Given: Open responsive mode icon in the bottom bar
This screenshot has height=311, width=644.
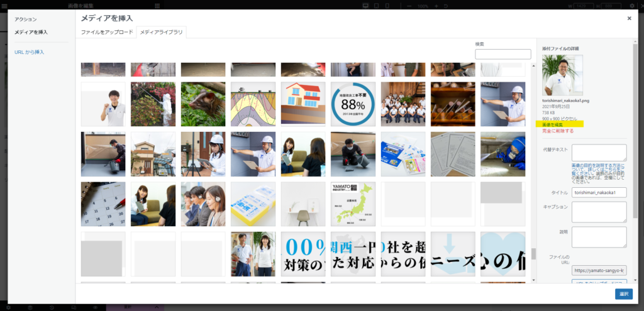Looking at the screenshot, I should click(x=74, y=307).
